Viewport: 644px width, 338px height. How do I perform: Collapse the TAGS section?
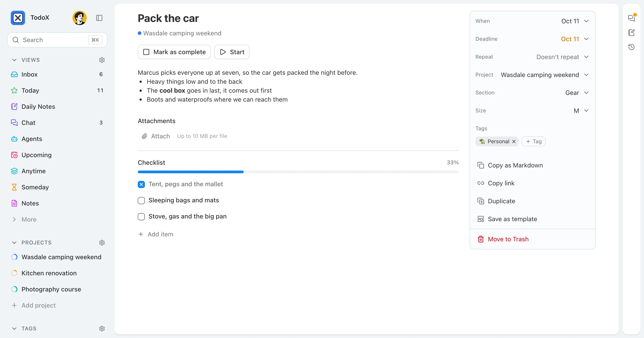(14, 329)
